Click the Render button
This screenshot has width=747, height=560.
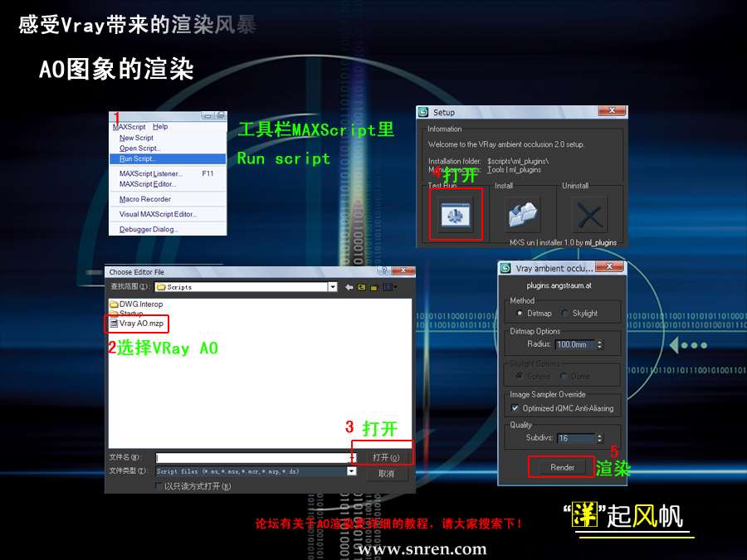coord(562,467)
